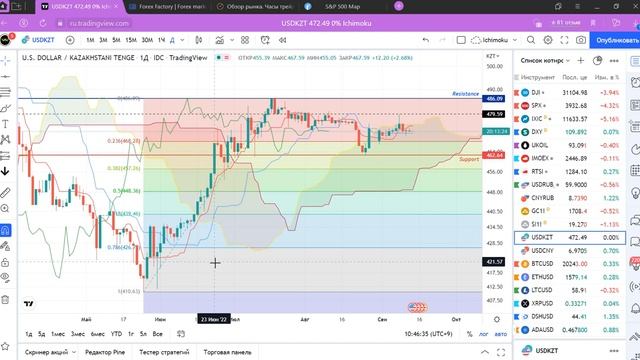Open chart type candles selector
The image size is (640, 360).
(x=199, y=40)
